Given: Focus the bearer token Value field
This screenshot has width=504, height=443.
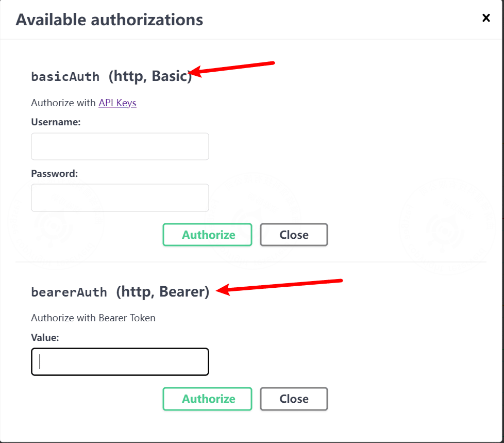Looking at the screenshot, I should click(x=120, y=362).
